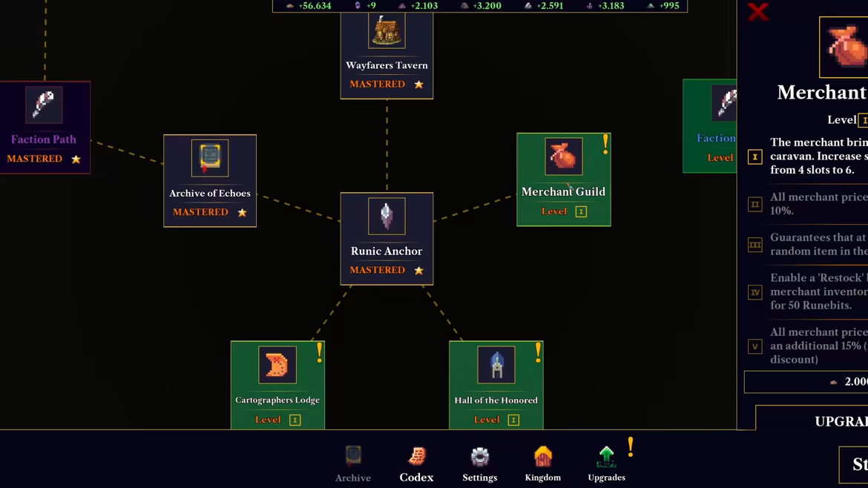Select level II perk marker in panel
The width and height of the screenshot is (868, 488).
pyautogui.click(x=755, y=205)
